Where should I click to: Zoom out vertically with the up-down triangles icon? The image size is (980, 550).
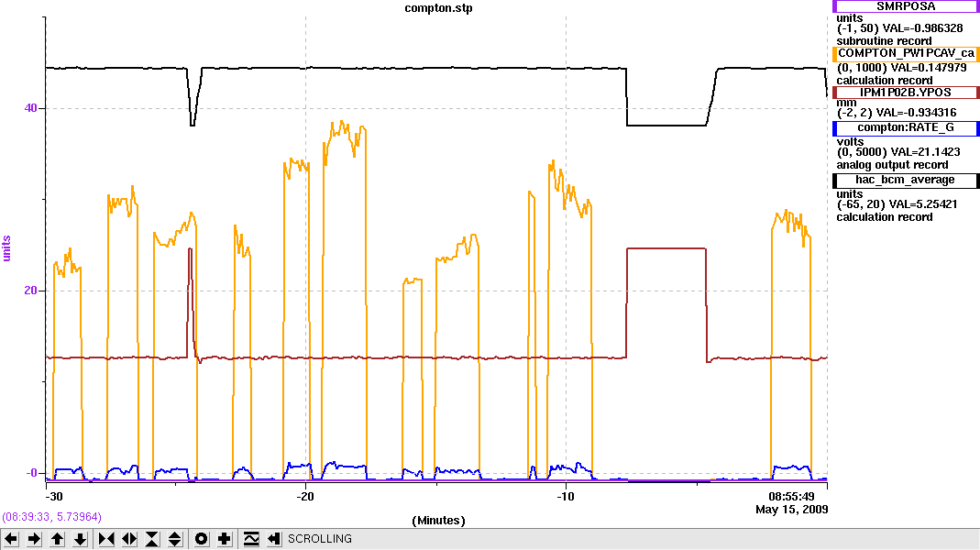pos(175,539)
